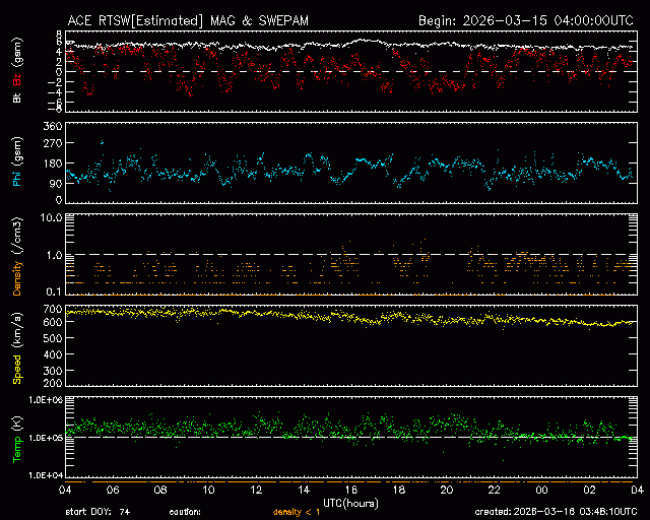Click the 'Begin: 2026-03-15 04:00:00UTC' timestamp
Viewport: 650px width, 520px height.
tap(526, 21)
